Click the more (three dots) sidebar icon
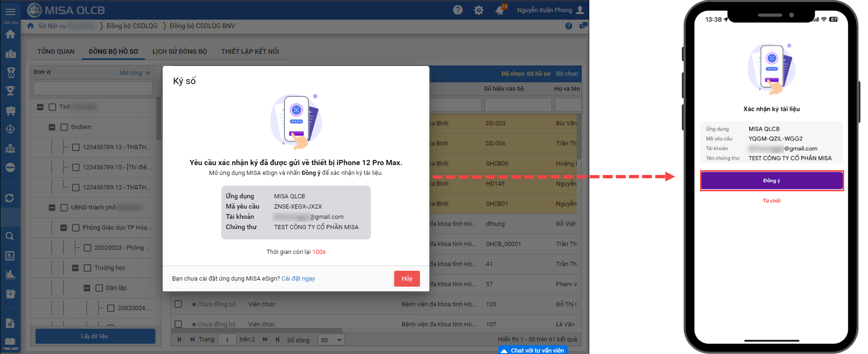868x354 pixels. (x=10, y=167)
